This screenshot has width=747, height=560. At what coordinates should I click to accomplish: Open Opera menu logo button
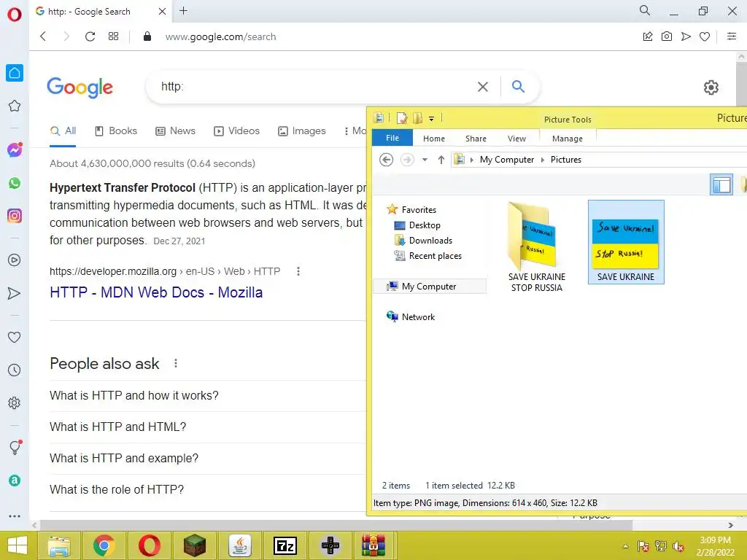click(x=15, y=15)
